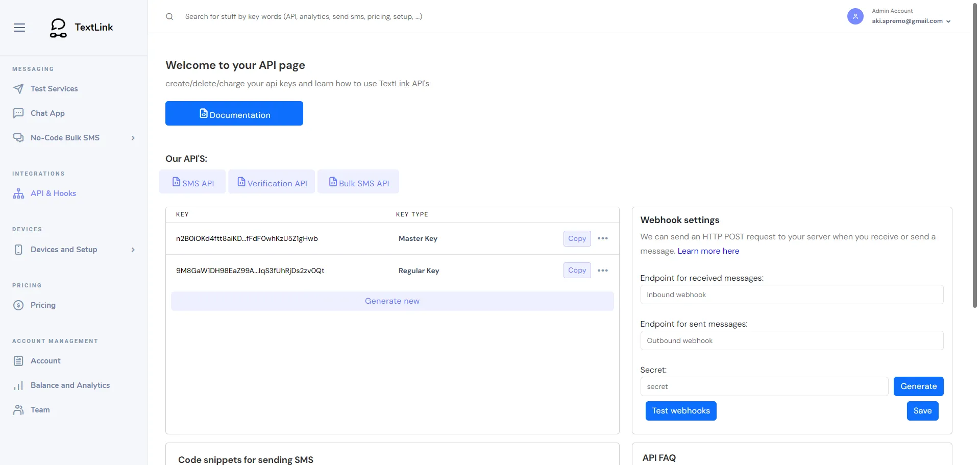The width and height of the screenshot is (980, 465).
Task: Select the Verification API tab
Action: pyautogui.click(x=272, y=182)
